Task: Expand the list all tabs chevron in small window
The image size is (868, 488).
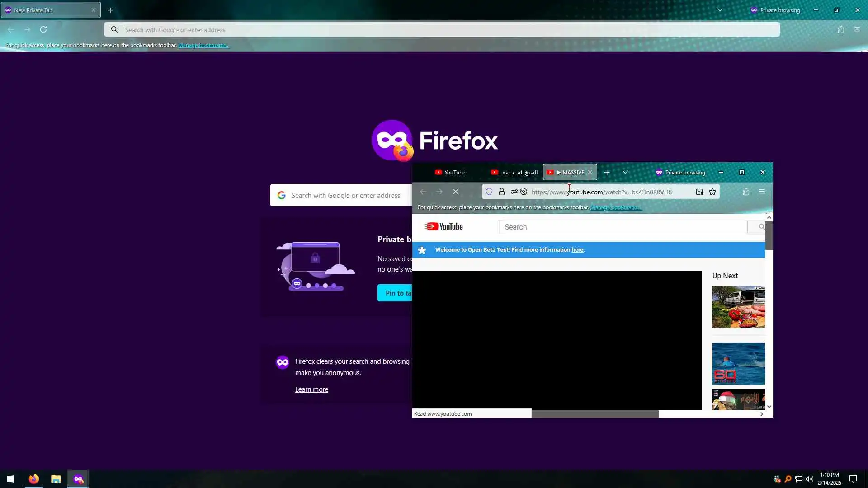Action: pos(625,172)
